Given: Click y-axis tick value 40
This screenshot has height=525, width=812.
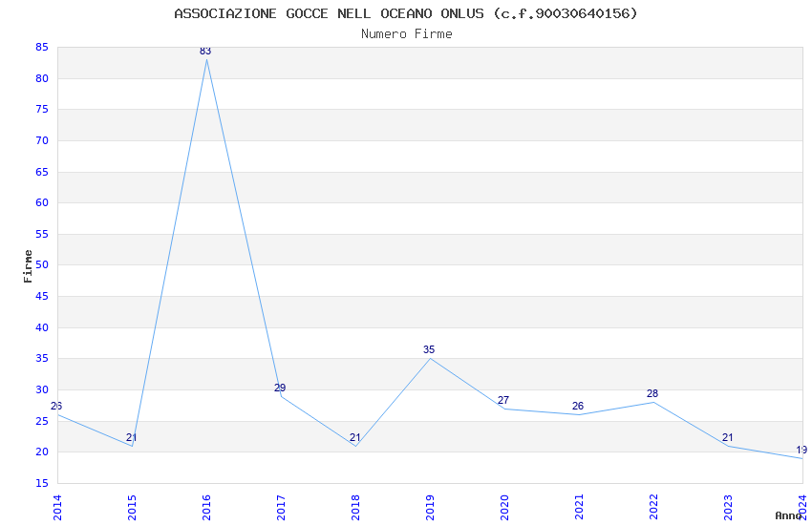Looking at the screenshot, I should pos(42,328).
